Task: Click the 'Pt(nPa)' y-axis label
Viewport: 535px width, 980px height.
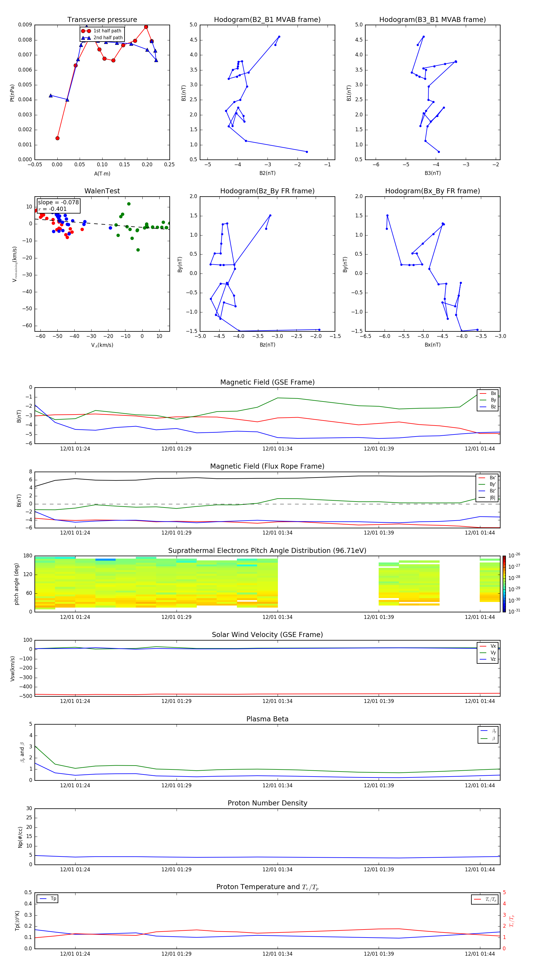Action: click(x=12, y=93)
